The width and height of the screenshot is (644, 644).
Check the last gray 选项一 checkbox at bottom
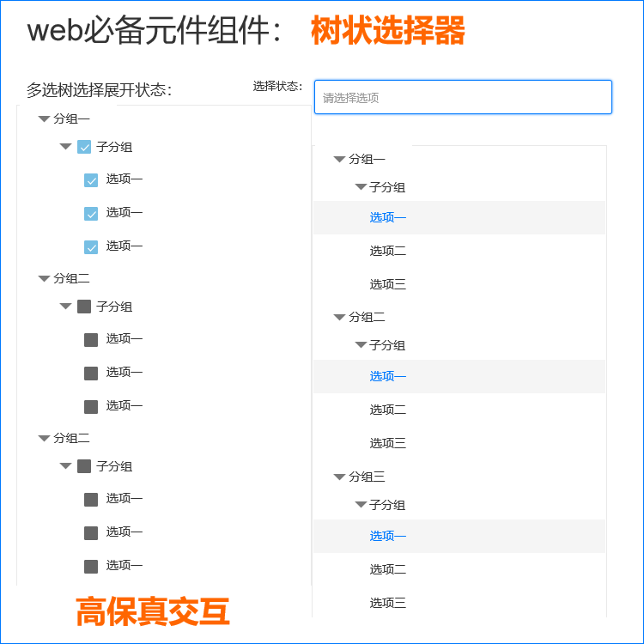(x=91, y=567)
